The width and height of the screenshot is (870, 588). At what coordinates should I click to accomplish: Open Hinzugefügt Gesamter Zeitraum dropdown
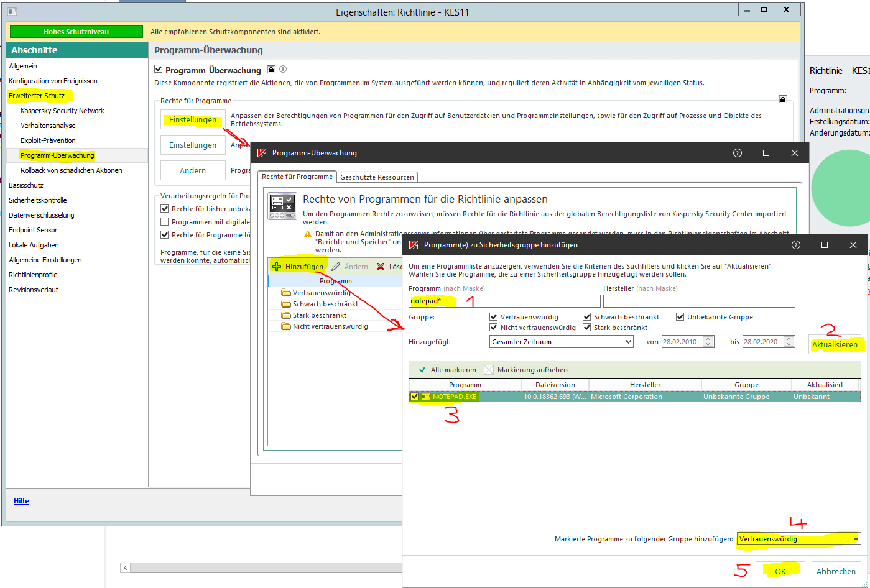click(561, 342)
